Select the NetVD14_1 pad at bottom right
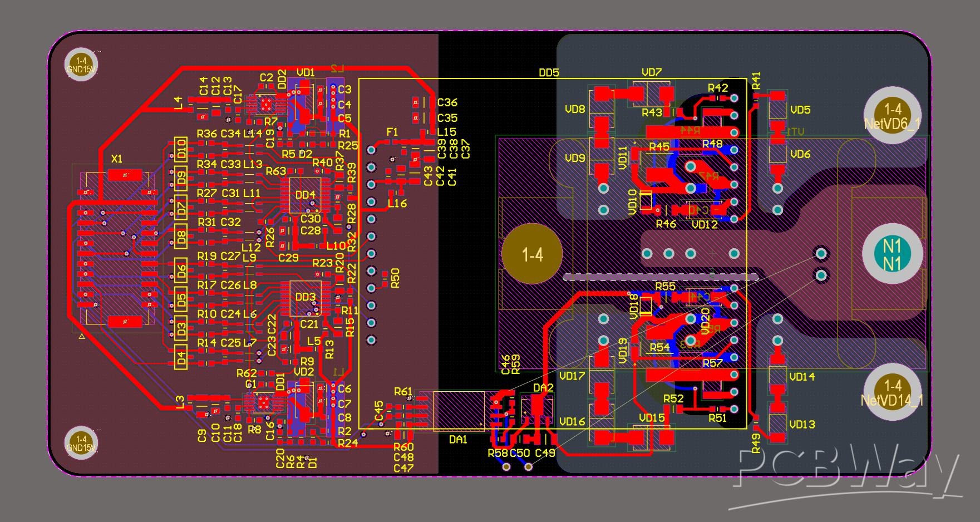980x522 pixels. [x=893, y=392]
